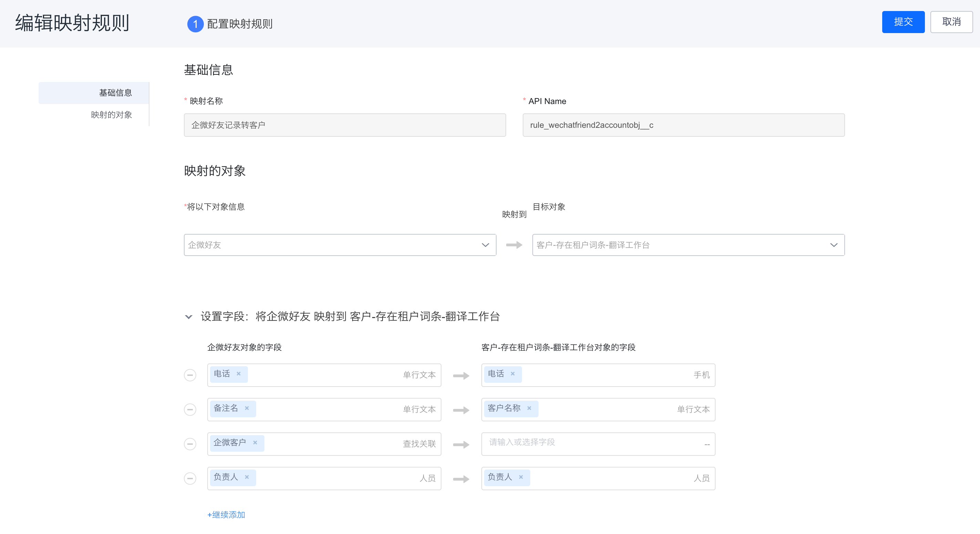980x534 pixels.
Task: Open the target 电话 手机 field selector
Action: click(x=598, y=375)
